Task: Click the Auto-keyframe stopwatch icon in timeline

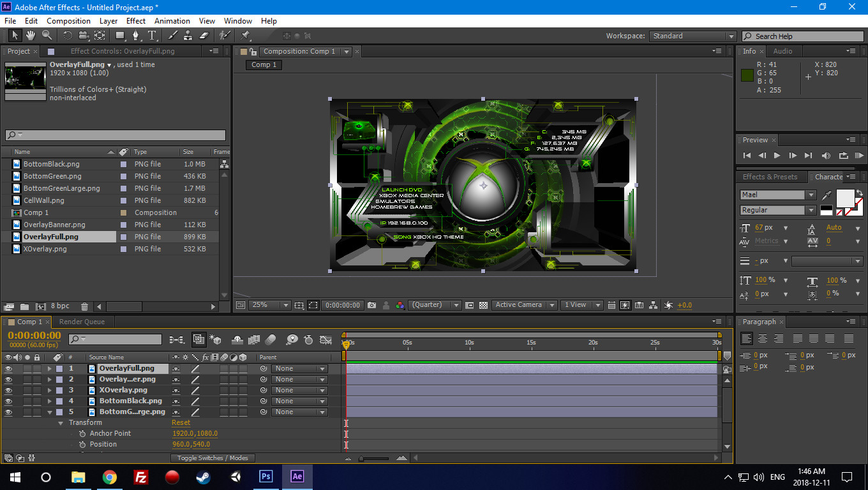Action: point(309,339)
